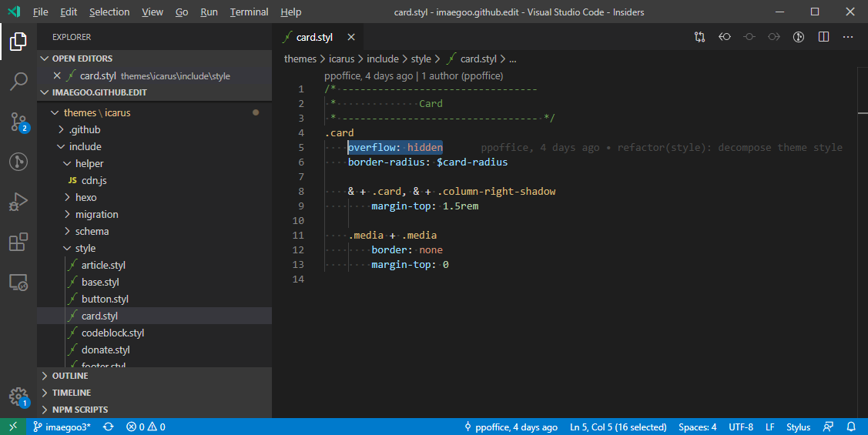This screenshot has width=868, height=435.
Task: Open base.styl in the file tree
Action: (x=155, y=283)
